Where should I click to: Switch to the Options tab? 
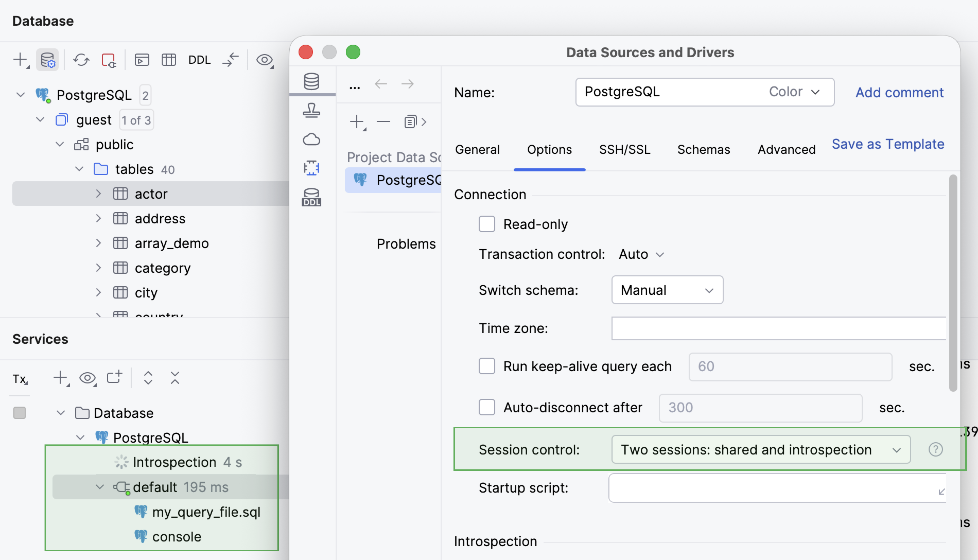point(549,149)
